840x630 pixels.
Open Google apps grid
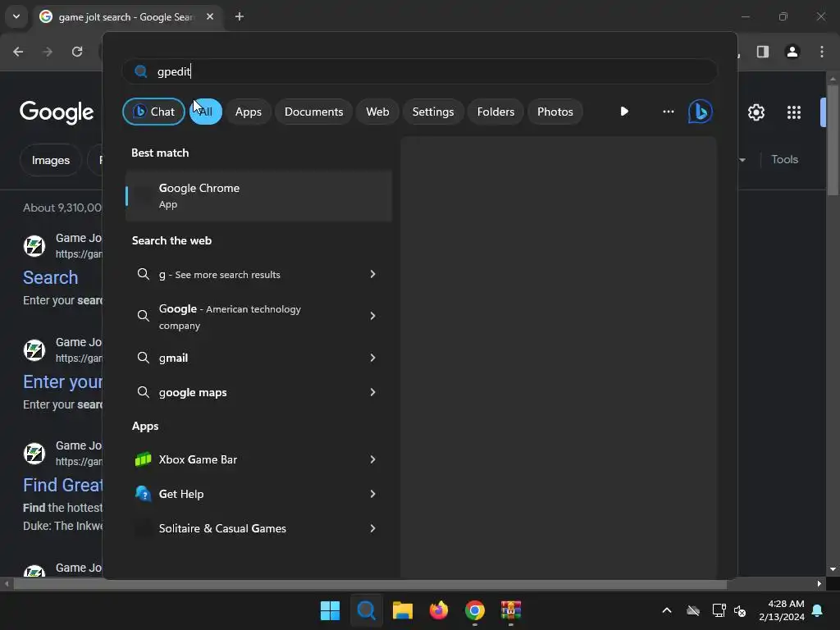(794, 112)
